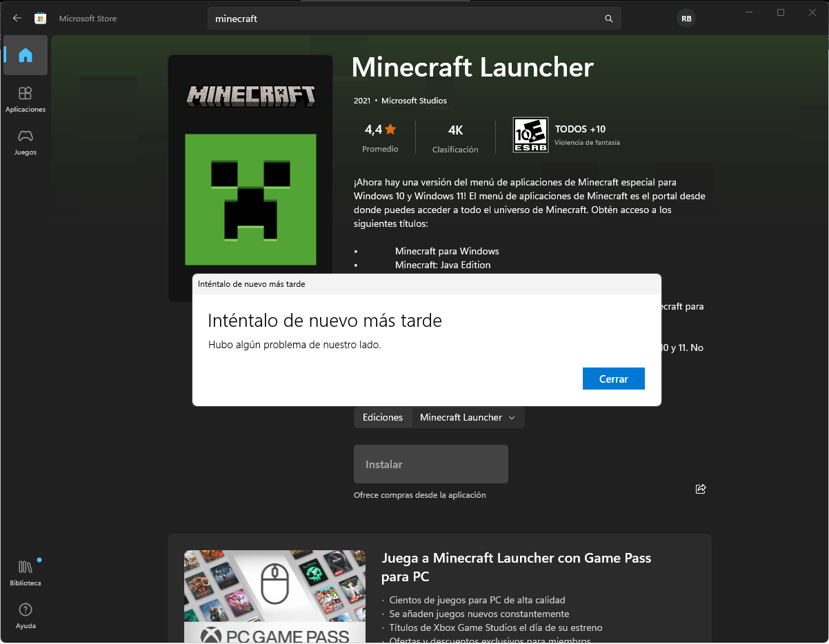The image size is (829, 644).
Task: Click the share icon
Action: click(x=701, y=489)
